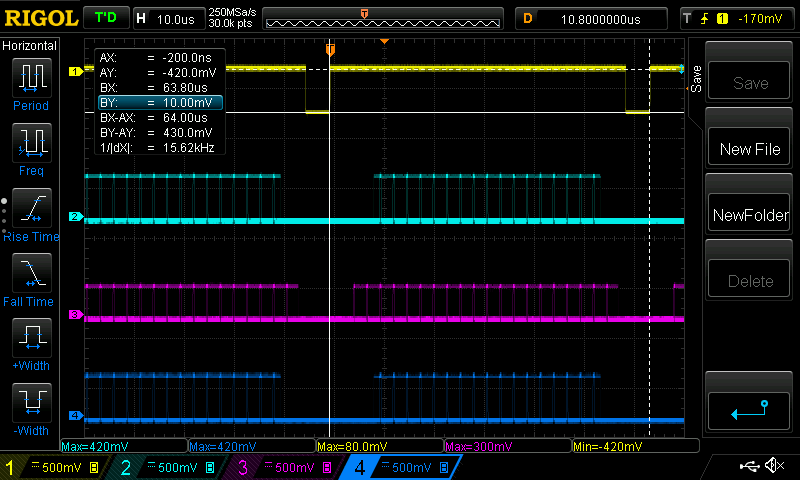Screen dimensions: 800x480
Task: Open the Horizontal measurement menu header
Action: [30, 46]
